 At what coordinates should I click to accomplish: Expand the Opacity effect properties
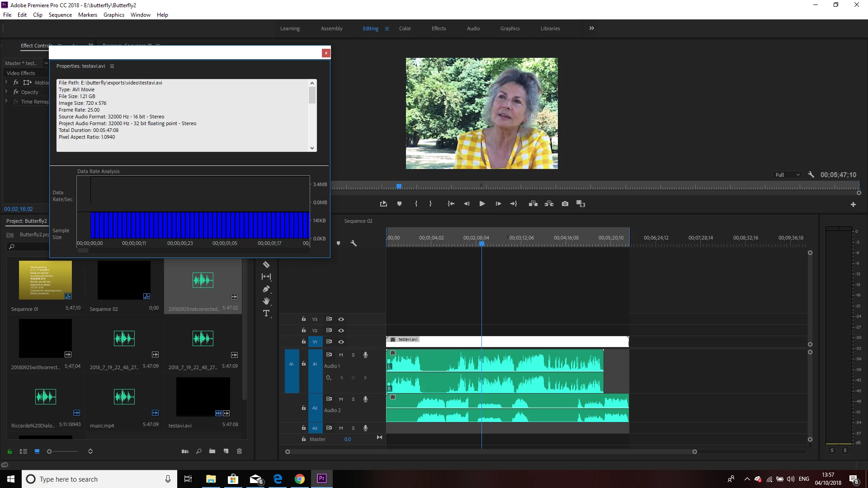click(x=6, y=92)
